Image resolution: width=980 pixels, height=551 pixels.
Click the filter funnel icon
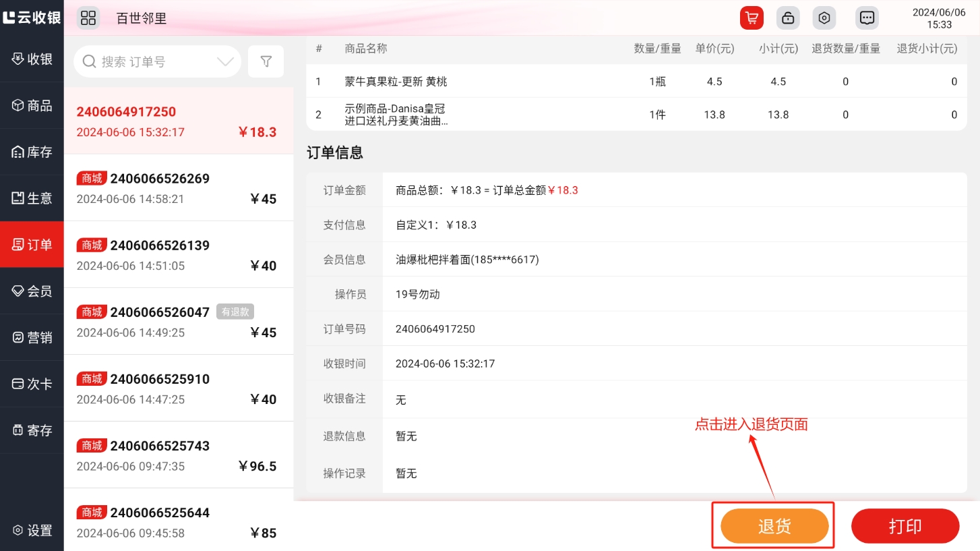(x=266, y=62)
